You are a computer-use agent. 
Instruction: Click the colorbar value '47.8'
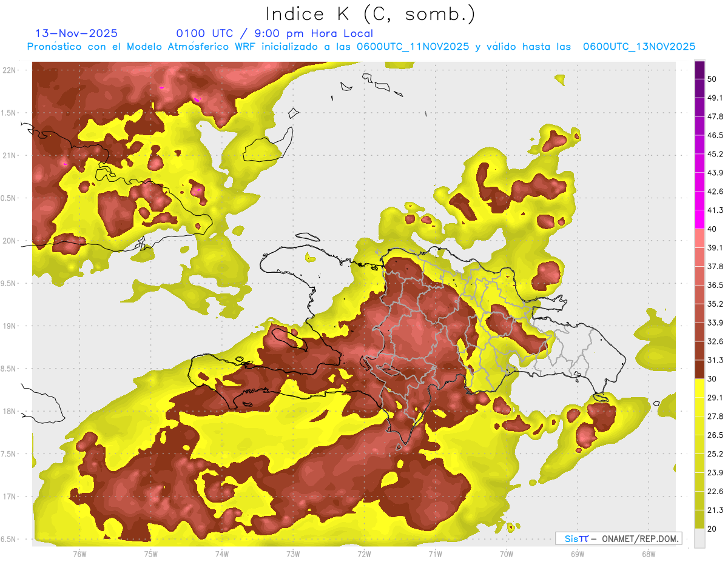coord(716,116)
